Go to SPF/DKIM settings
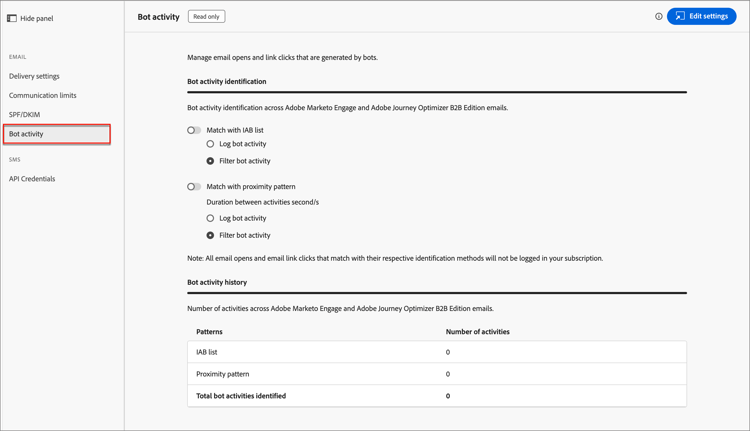This screenshot has height=431, width=750. click(25, 115)
